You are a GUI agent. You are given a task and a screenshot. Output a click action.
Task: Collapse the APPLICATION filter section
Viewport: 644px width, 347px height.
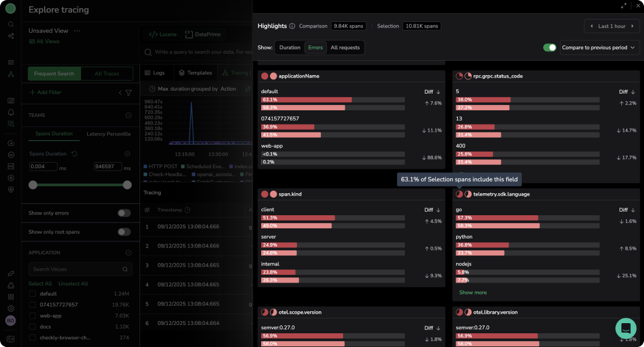(x=128, y=252)
